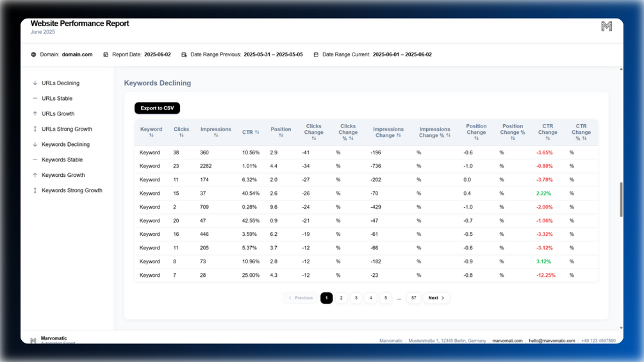Click the dash icon beside Keywords Stable
This screenshot has height=362, width=644.
tap(35, 160)
